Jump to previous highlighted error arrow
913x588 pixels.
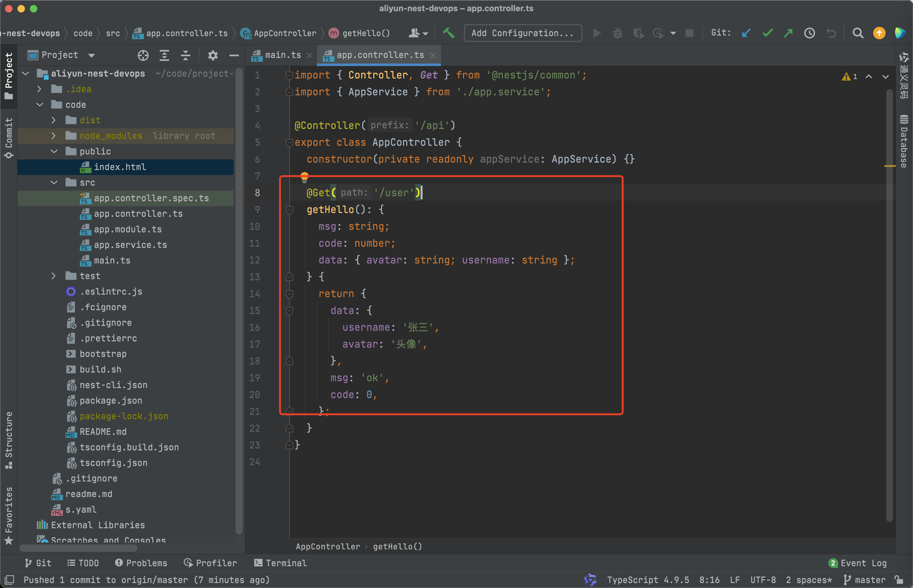point(868,77)
